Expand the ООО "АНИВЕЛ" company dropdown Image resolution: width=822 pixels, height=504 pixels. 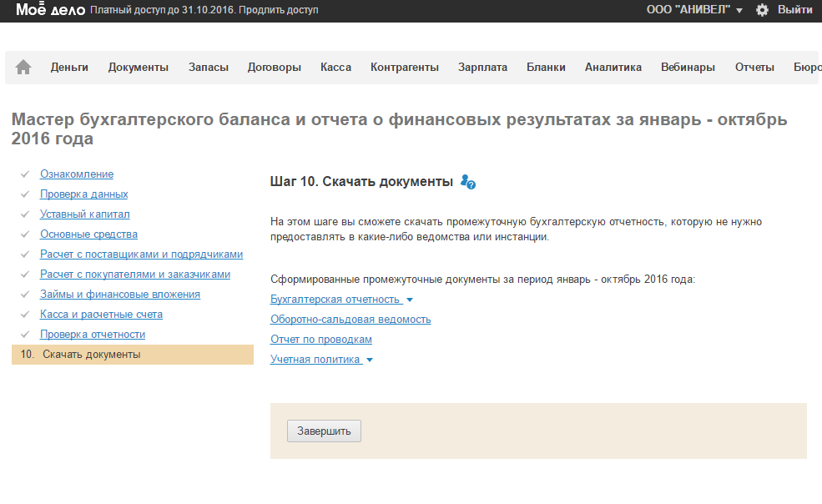693,10
